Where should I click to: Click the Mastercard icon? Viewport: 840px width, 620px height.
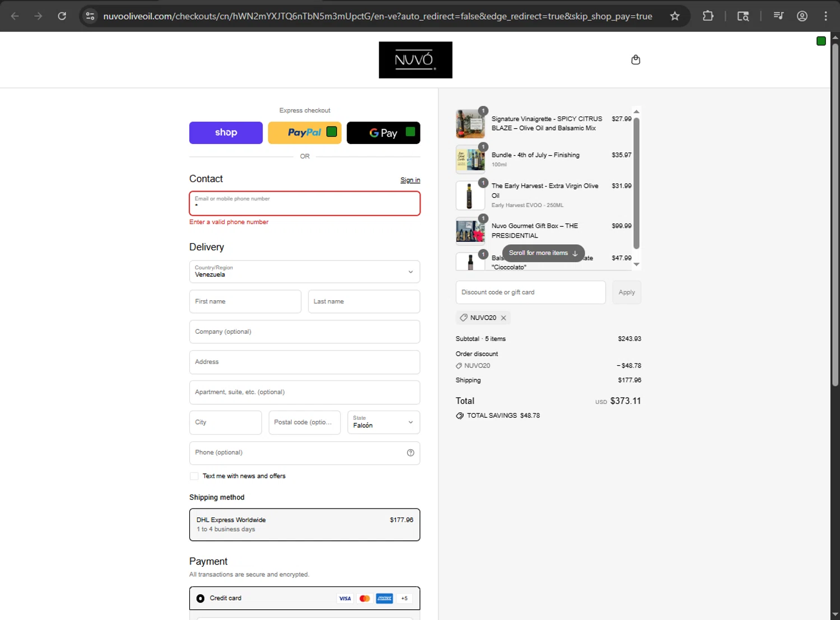(x=365, y=598)
